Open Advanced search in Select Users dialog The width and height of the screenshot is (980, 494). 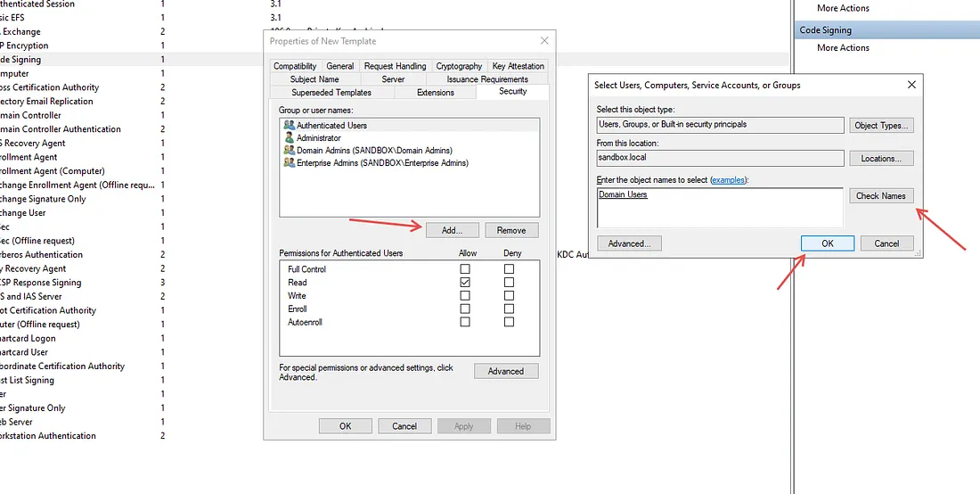[629, 243]
